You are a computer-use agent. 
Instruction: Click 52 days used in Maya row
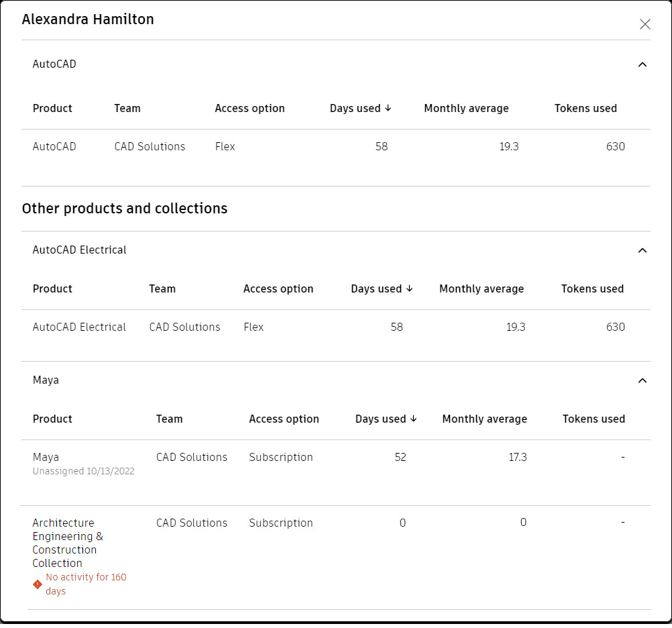click(x=400, y=458)
